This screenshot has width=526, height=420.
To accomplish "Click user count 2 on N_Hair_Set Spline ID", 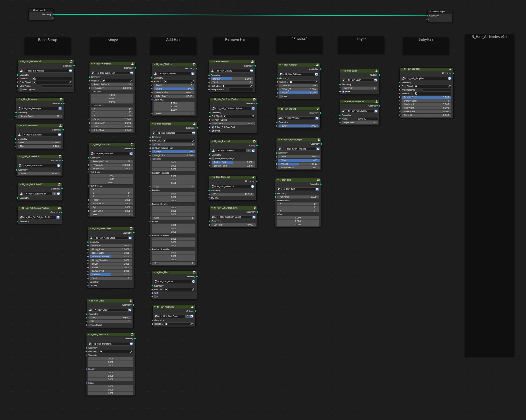I will (x=54, y=194).
